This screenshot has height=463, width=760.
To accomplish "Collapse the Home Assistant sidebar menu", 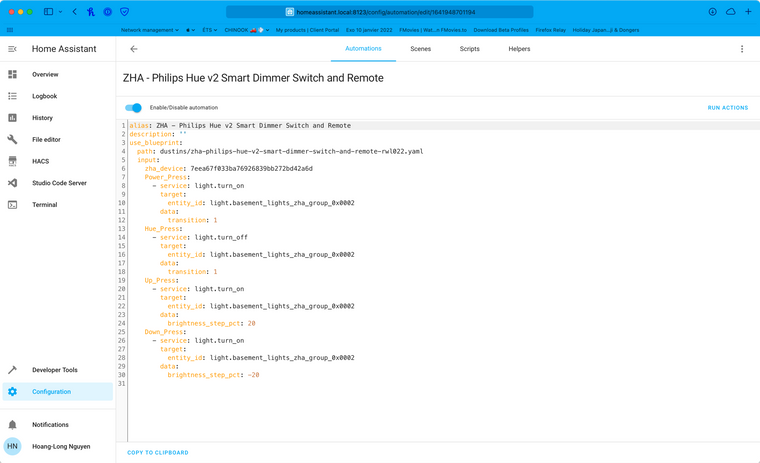I will pyautogui.click(x=13, y=49).
